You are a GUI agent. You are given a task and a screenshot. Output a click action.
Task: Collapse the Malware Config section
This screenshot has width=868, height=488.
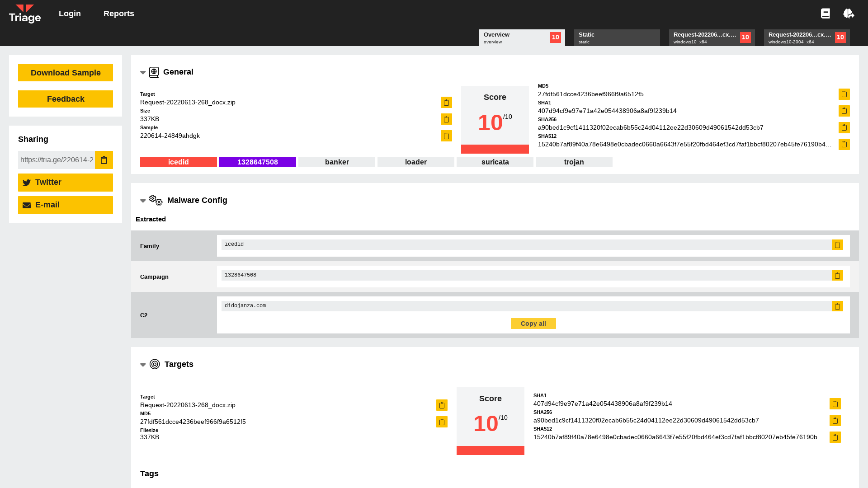pyautogui.click(x=143, y=201)
